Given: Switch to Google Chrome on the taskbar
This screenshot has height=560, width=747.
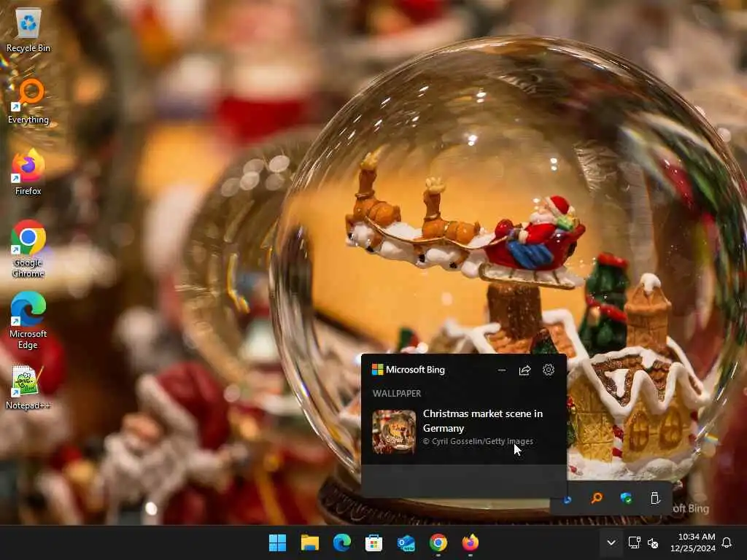Looking at the screenshot, I should [438, 542].
